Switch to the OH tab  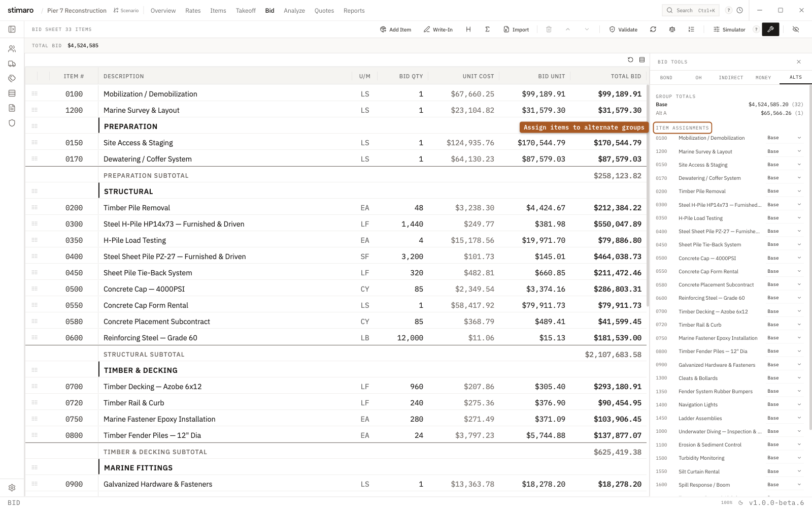tap(699, 78)
